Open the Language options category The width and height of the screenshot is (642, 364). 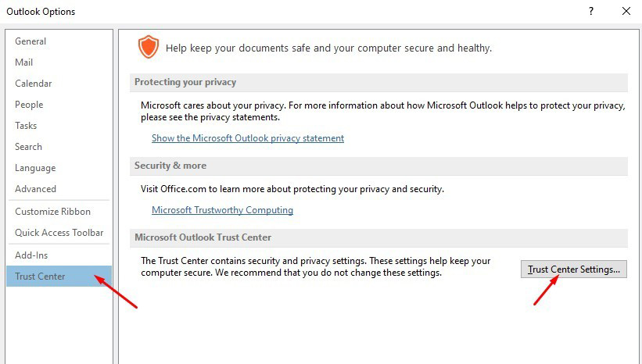click(x=35, y=168)
